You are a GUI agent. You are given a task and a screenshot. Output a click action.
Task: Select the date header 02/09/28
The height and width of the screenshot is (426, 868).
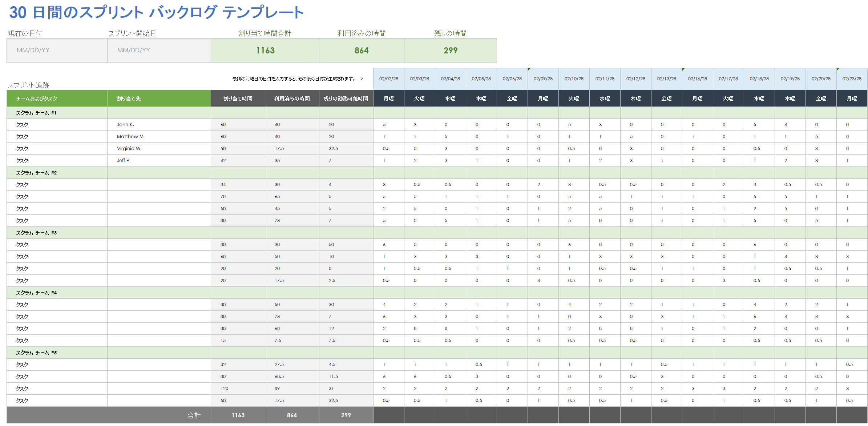point(543,79)
